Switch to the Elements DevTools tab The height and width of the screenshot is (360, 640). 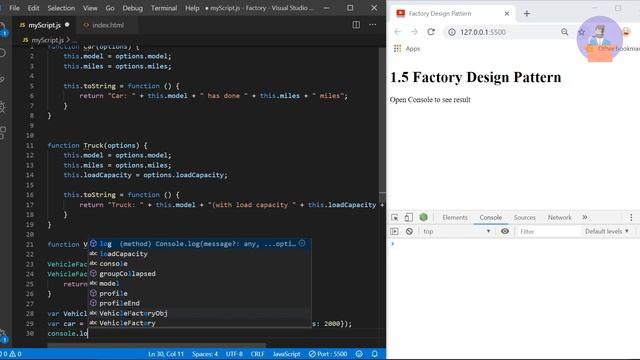(x=455, y=217)
